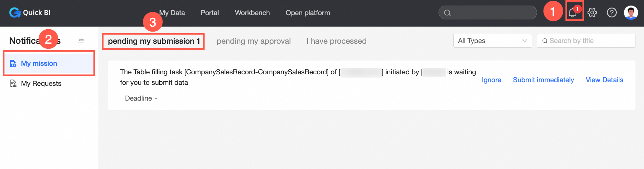Image resolution: width=644 pixels, height=169 pixels.
Task: Open the user profile avatar
Action: 631,13
